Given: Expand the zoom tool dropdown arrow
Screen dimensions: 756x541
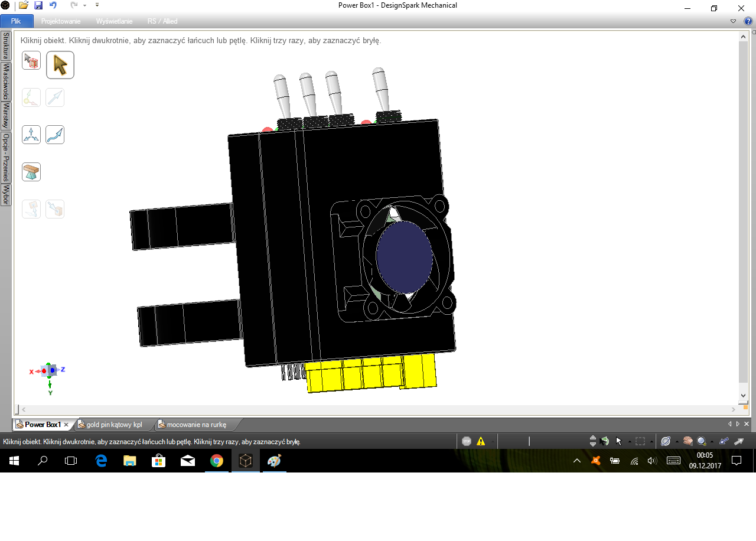Looking at the screenshot, I should point(711,442).
